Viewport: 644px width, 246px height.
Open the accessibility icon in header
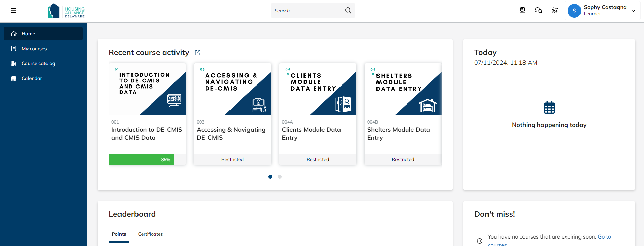[x=555, y=11]
